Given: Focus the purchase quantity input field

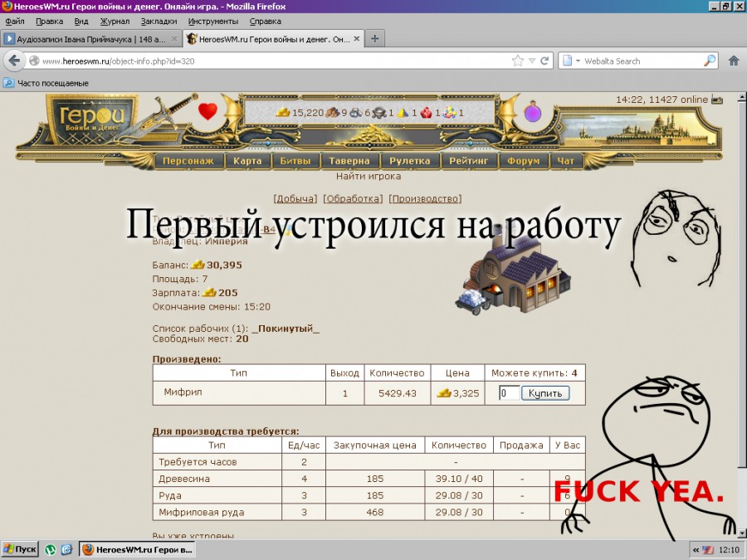Looking at the screenshot, I should pos(509,393).
